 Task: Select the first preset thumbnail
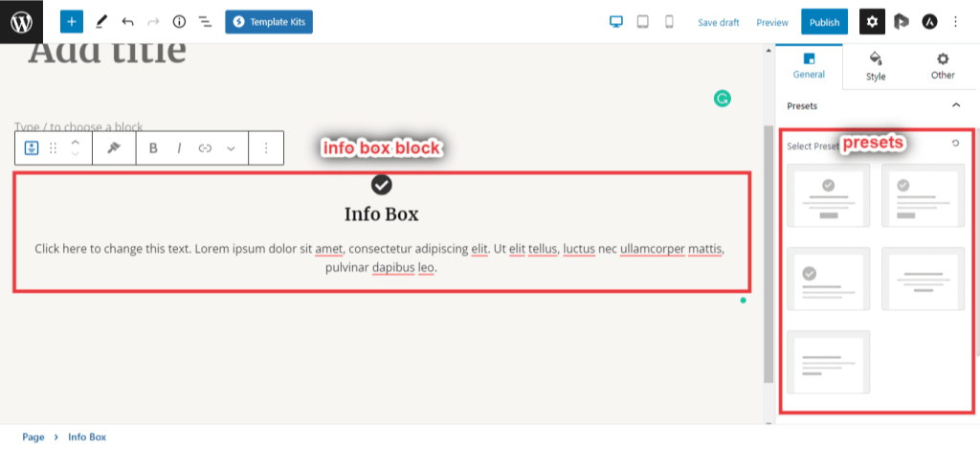click(x=829, y=195)
